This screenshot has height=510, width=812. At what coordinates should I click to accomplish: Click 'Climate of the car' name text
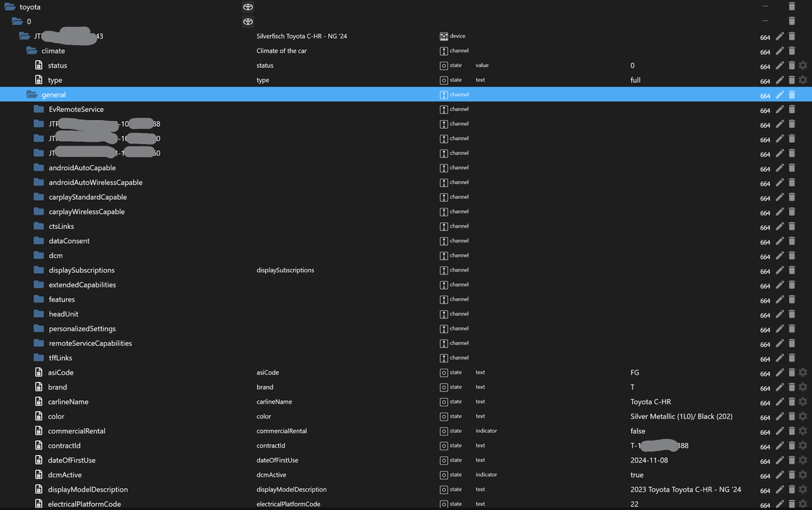(281, 51)
